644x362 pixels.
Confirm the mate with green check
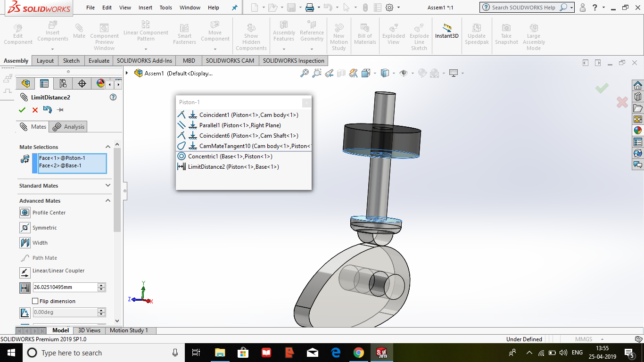[x=22, y=110]
